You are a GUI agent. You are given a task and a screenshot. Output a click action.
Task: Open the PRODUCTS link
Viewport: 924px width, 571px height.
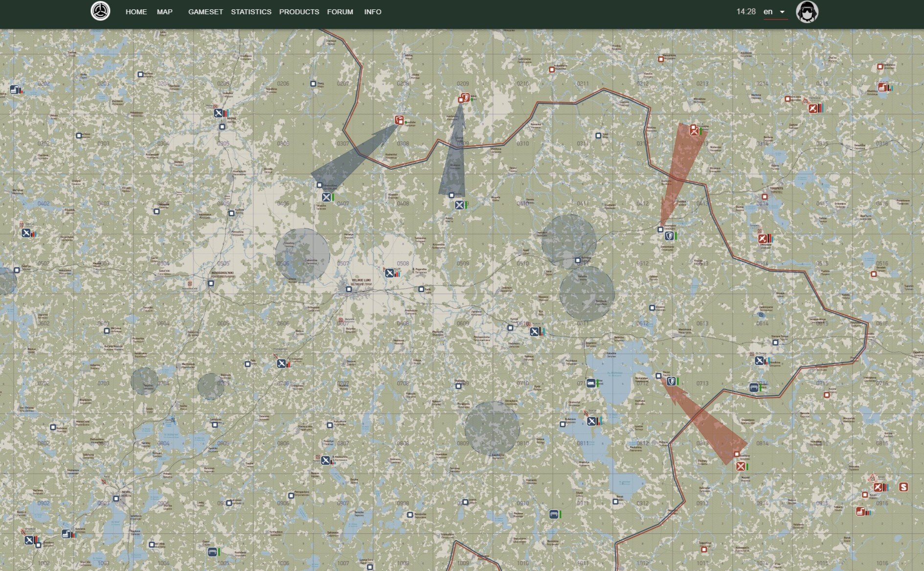[x=299, y=12]
